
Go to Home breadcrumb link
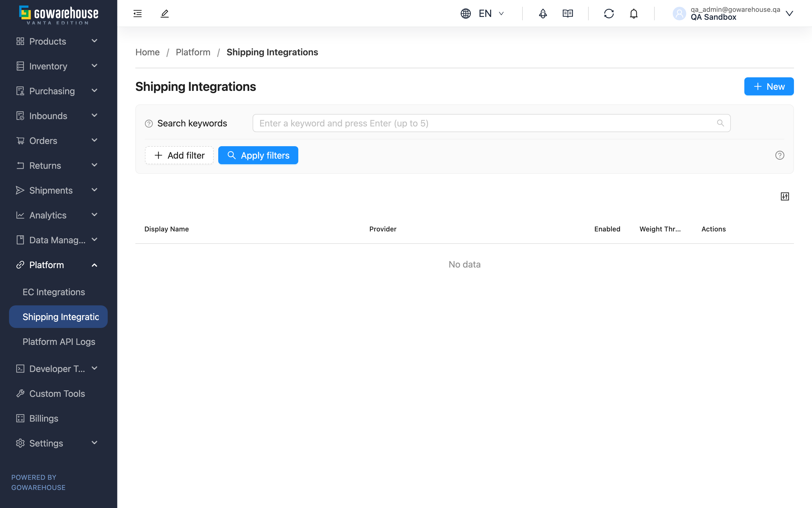(147, 52)
